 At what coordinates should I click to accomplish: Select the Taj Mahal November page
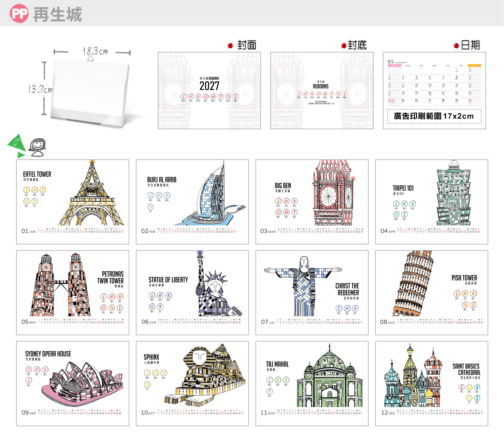[312, 383]
